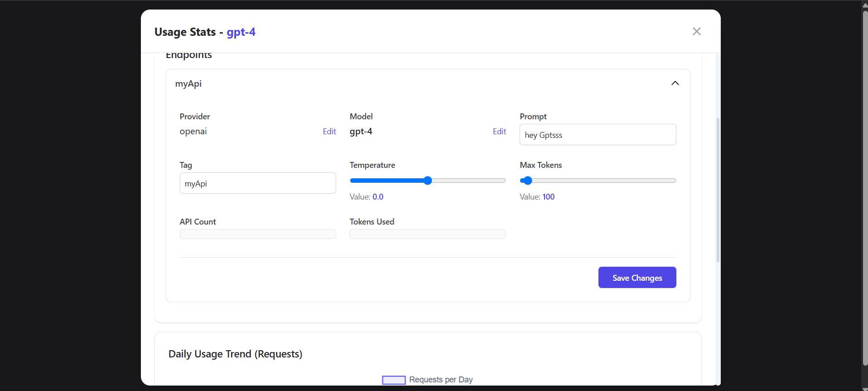The width and height of the screenshot is (868, 391).
Task: Select the Tokens Used field
Action: click(428, 234)
